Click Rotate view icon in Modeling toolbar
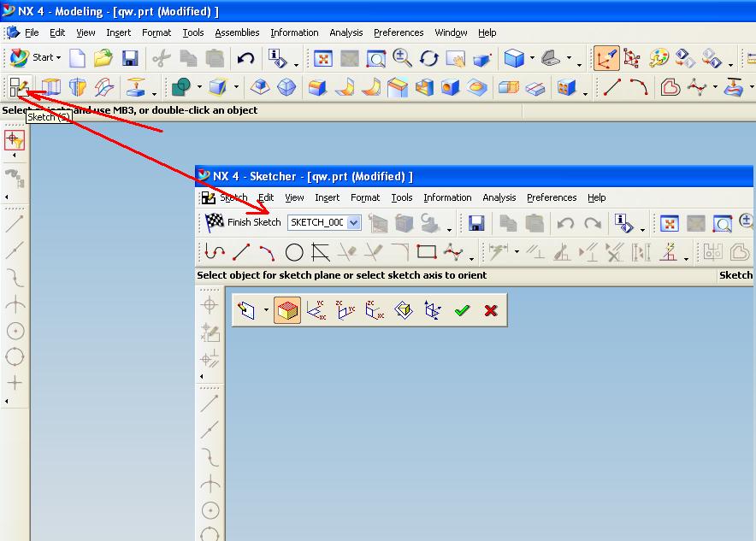 coord(428,59)
